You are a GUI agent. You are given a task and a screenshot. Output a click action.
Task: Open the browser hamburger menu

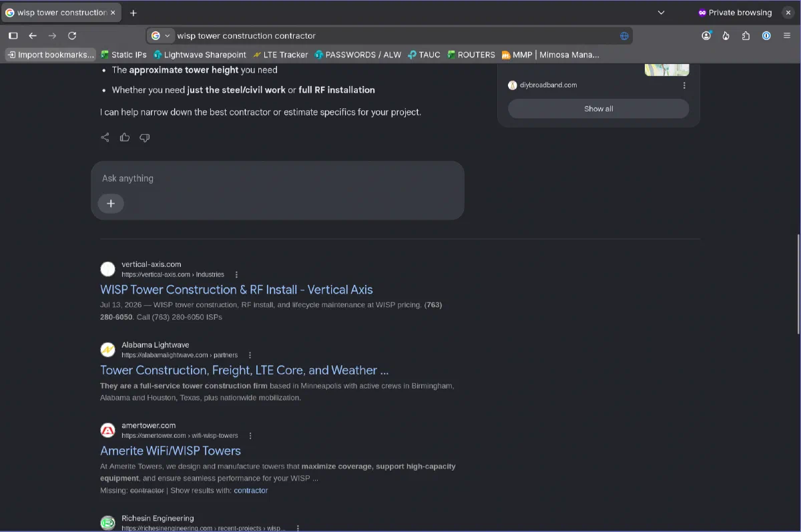[x=786, y=35]
